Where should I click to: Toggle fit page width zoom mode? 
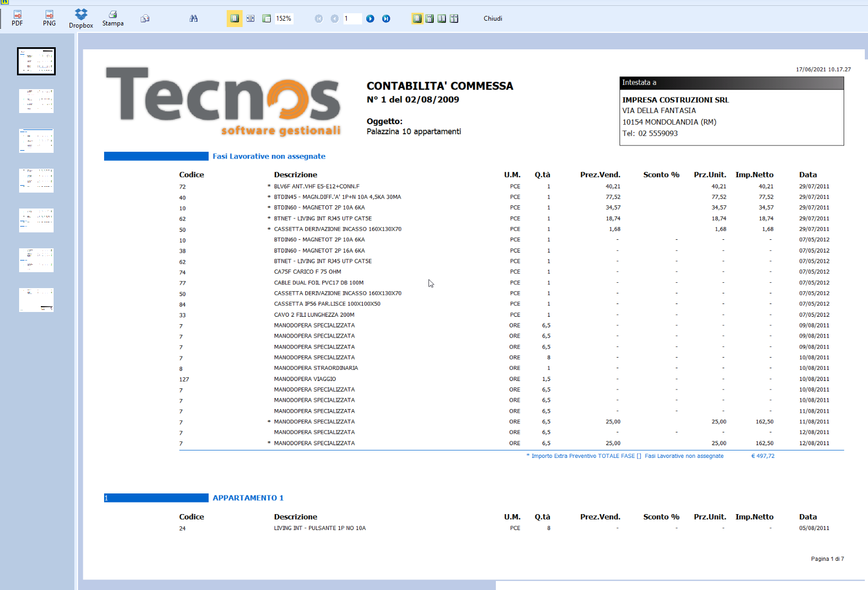pos(250,19)
